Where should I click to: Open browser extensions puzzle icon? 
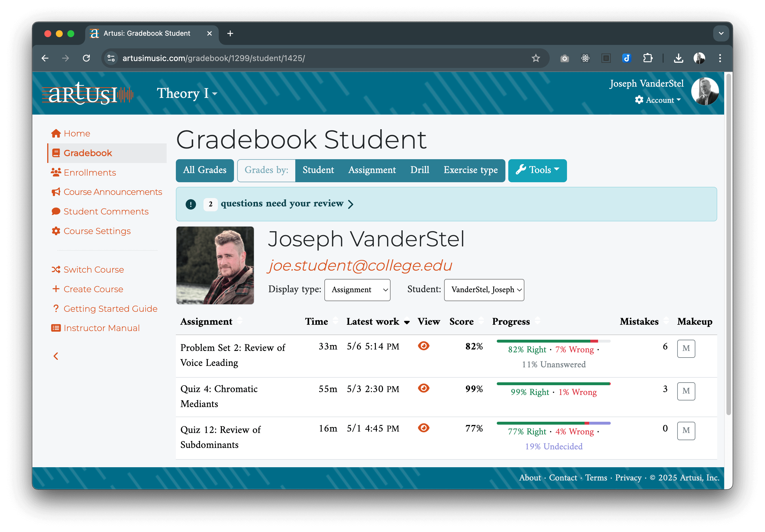(647, 58)
